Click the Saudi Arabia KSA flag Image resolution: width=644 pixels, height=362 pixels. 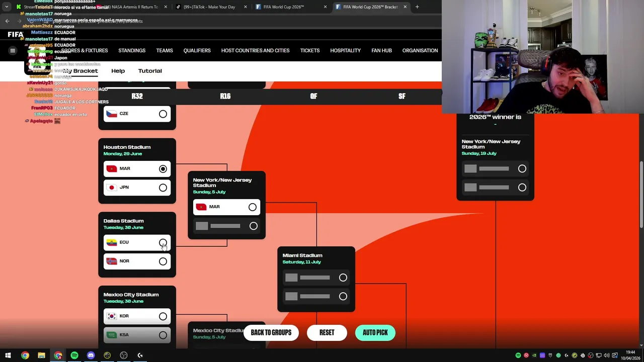(111, 335)
